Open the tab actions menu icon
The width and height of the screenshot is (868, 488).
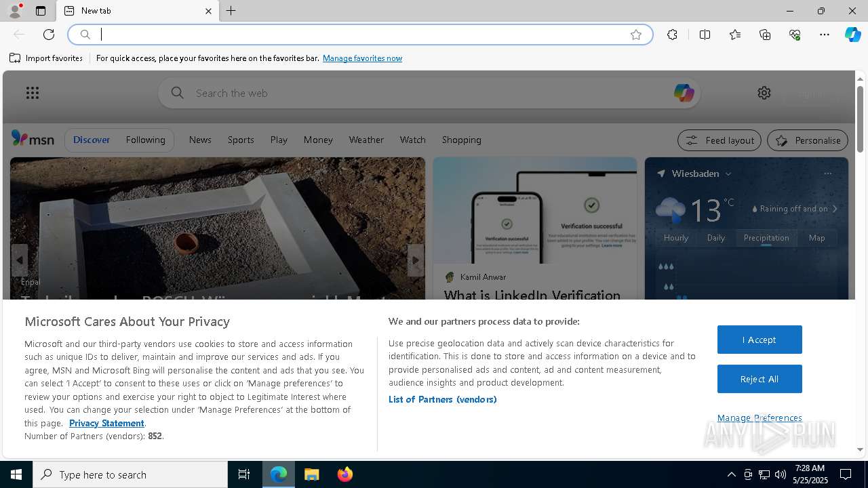point(41,11)
